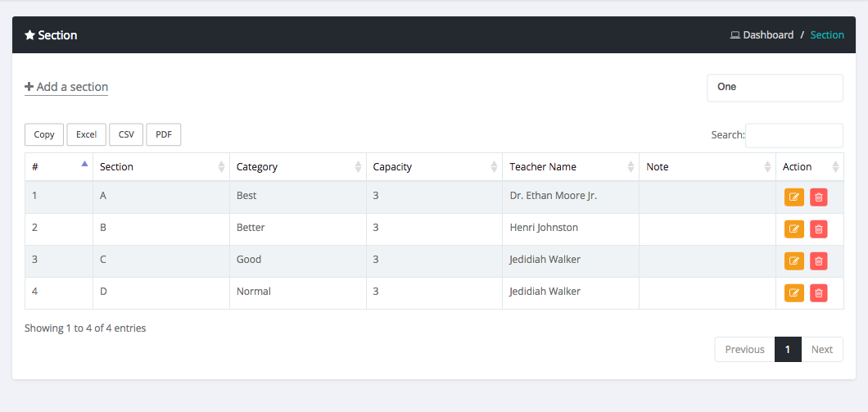Export table as Excel
868x412 pixels.
[x=86, y=135]
